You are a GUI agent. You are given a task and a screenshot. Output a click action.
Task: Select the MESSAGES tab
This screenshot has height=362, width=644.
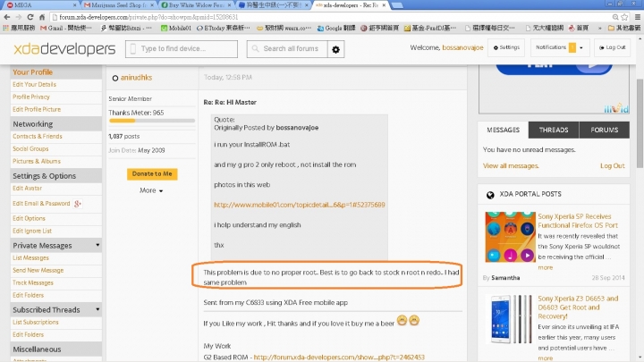tap(503, 130)
